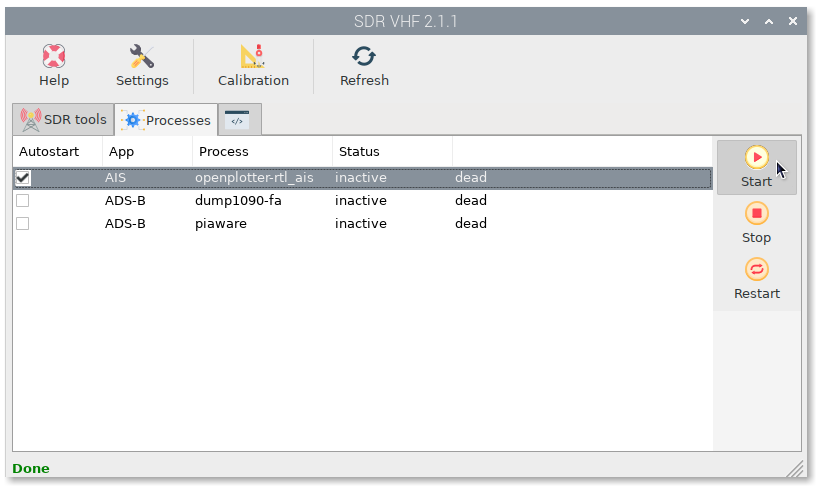Viewport: 816px width, 488px height.
Task: Restart the selected process
Action: point(756,280)
